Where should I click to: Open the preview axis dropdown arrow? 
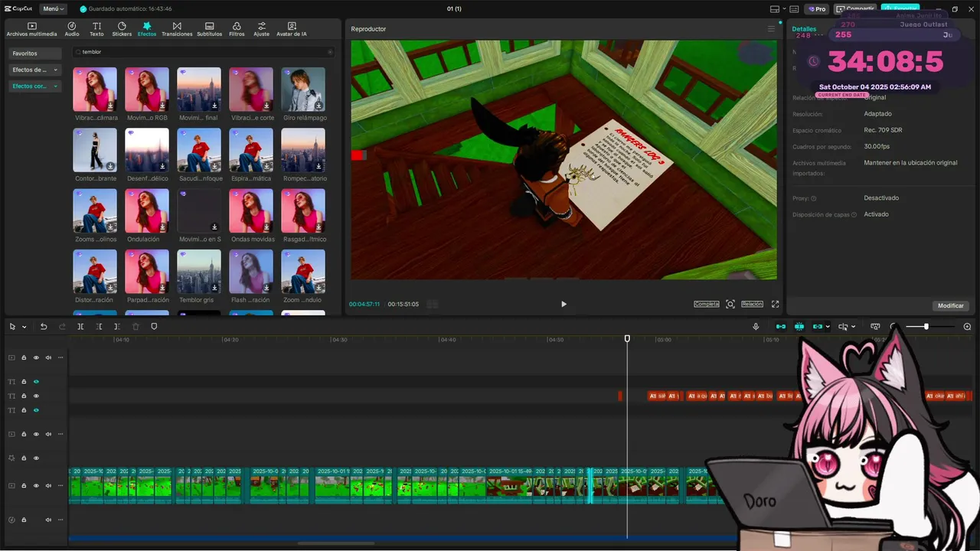click(854, 327)
